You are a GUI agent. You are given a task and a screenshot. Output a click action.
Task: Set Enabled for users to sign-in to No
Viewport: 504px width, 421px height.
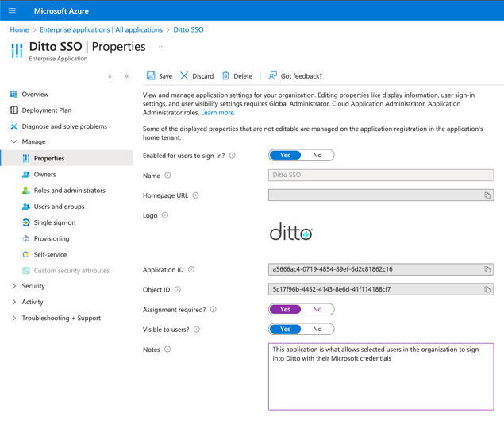click(x=317, y=156)
